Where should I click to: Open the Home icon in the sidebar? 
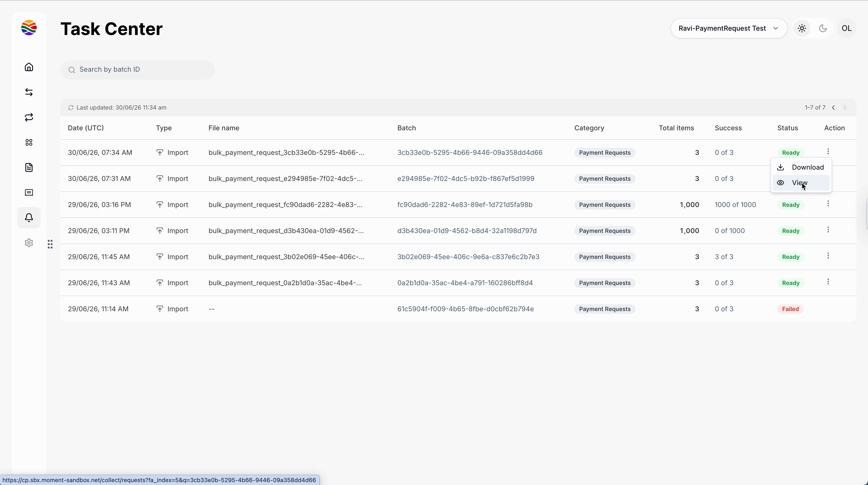pyautogui.click(x=29, y=67)
